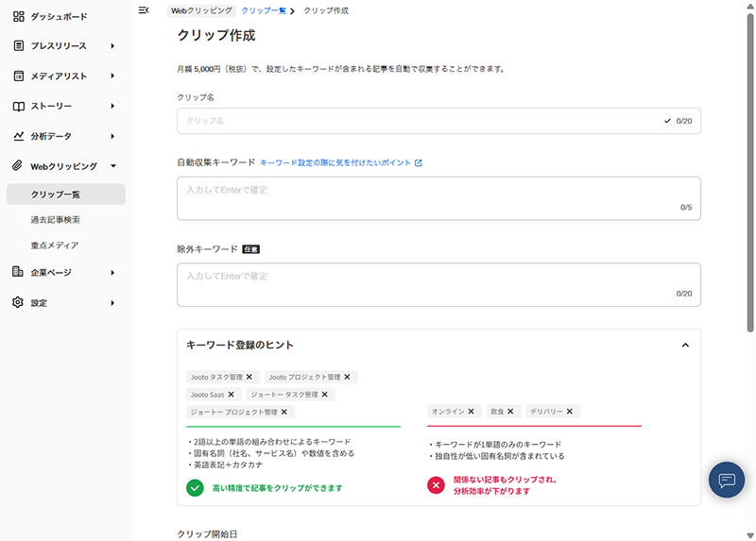Viewport: 756px width, 541px height.
Task: Remove the 'Jooto タスク管理' tag with its X
Action: point(249,377)
